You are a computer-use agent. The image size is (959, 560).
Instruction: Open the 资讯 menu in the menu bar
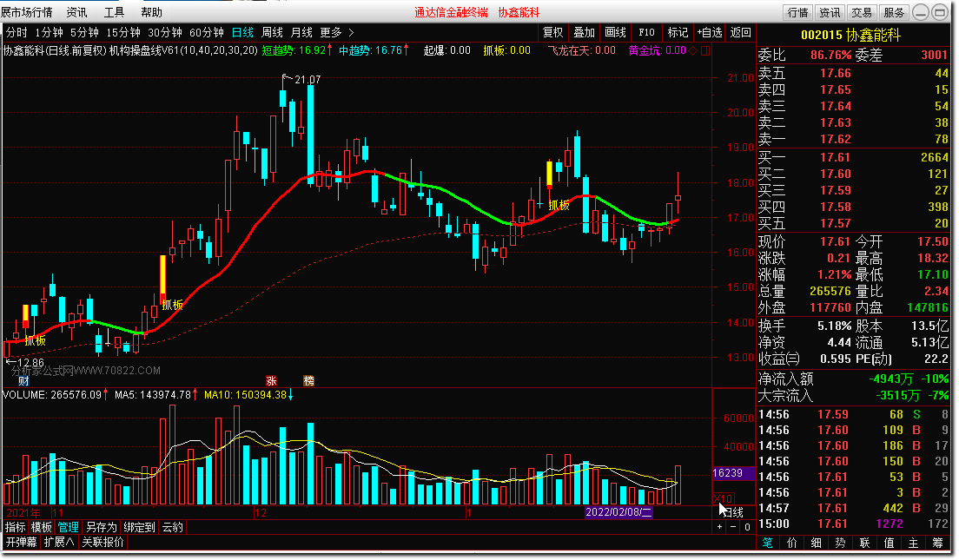(x=77, y=12)
